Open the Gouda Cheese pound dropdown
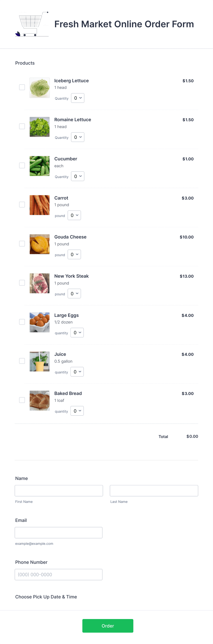Screen dimensions: 213x644 click(x=74, y=254)
